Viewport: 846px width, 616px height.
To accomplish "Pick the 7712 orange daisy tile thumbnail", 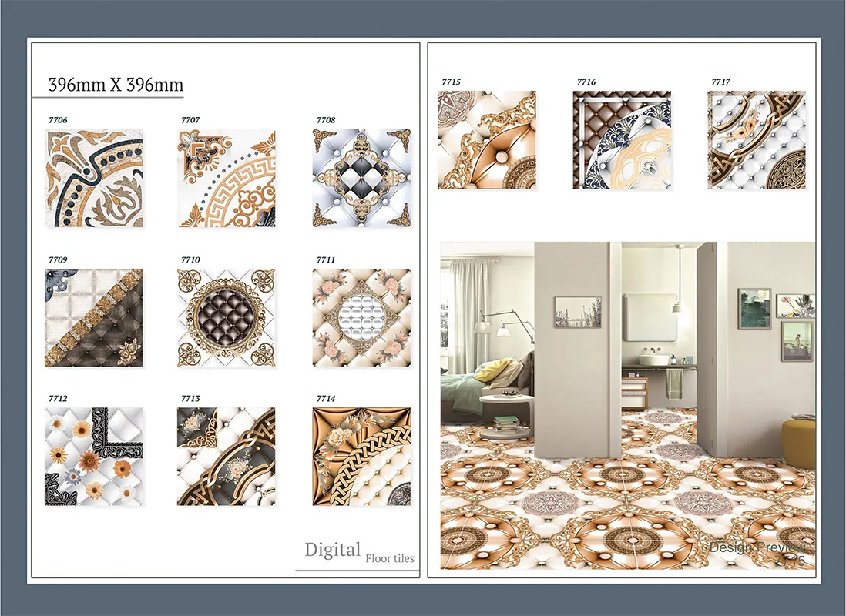I will pyautogui.click(x=94, y=457).
